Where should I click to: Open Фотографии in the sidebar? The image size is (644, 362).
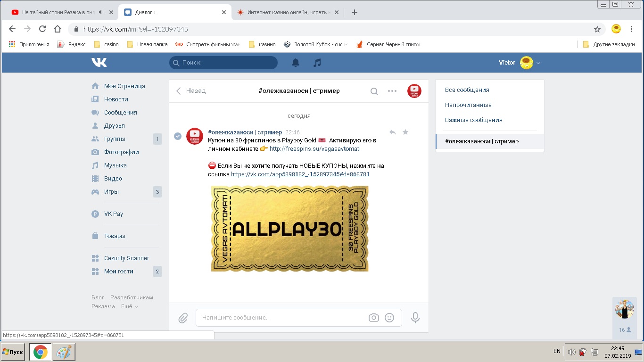[x=122, y=152]
